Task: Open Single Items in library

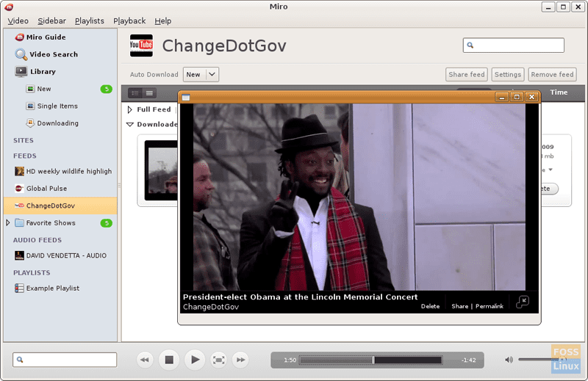Action: pyautogui.click(x=52, y=106)
